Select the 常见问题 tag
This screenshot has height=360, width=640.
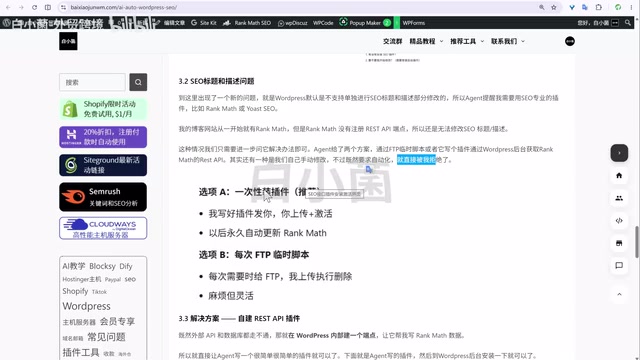point(106,337)
